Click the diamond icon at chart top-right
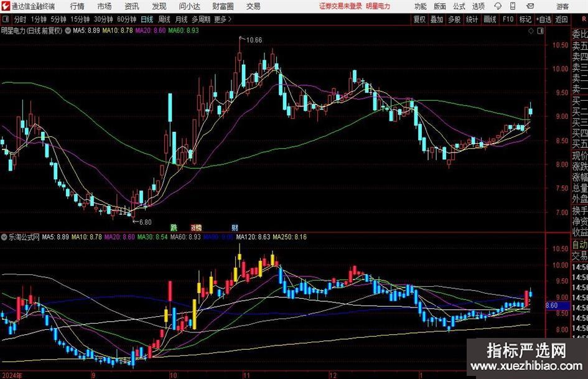Screen dimensions: 588x379 point(531,31)
